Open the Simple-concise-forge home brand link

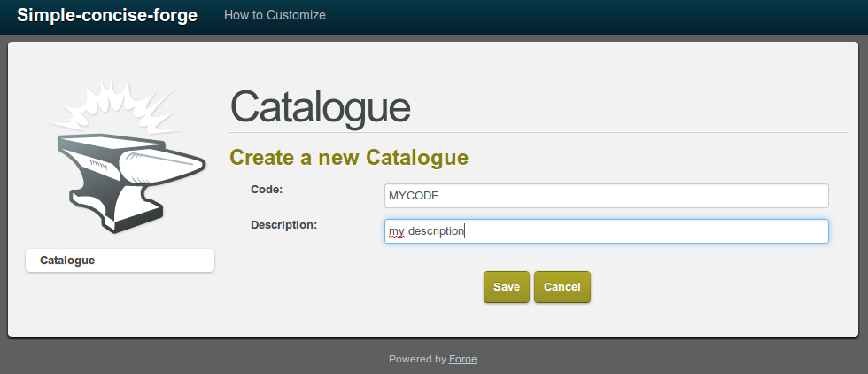pyautogui.click(x=107, y=15)
